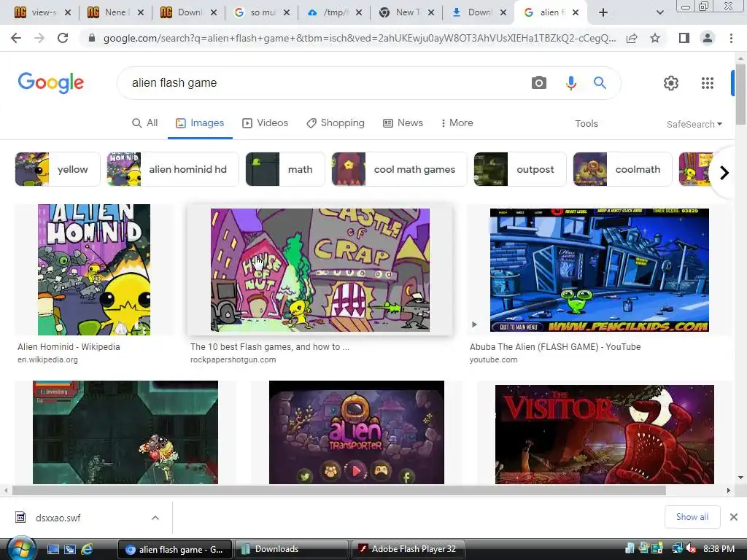Toggle the Chrome side panel icon
747x560 pixels.
pos(684,38)
